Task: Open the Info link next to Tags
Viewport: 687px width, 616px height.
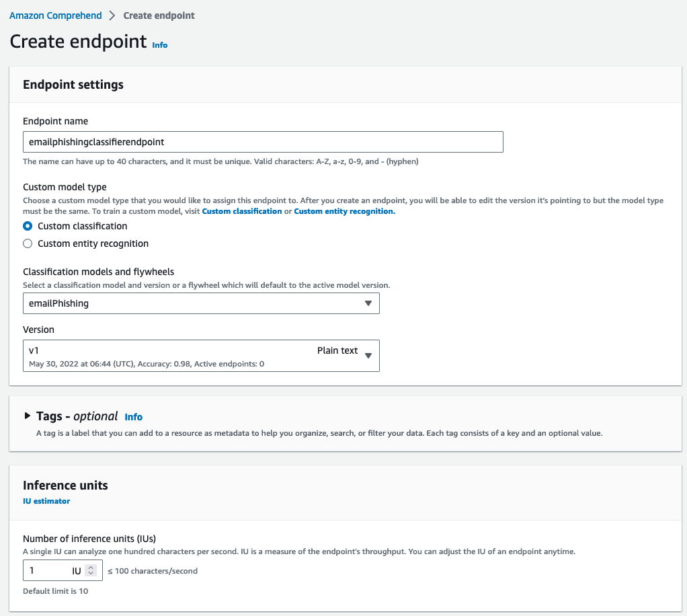Action: pyautogui.click(x=133, y=417)
